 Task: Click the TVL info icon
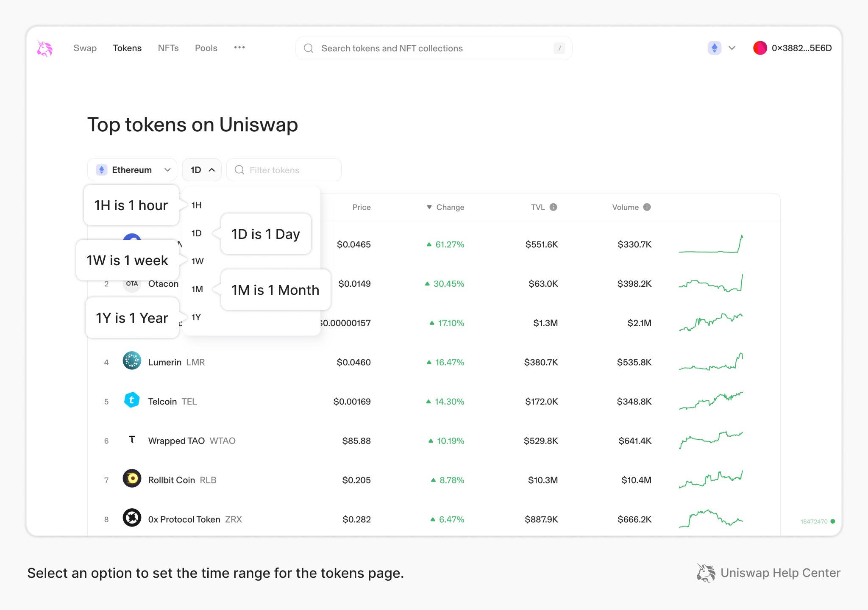[554, 207]
